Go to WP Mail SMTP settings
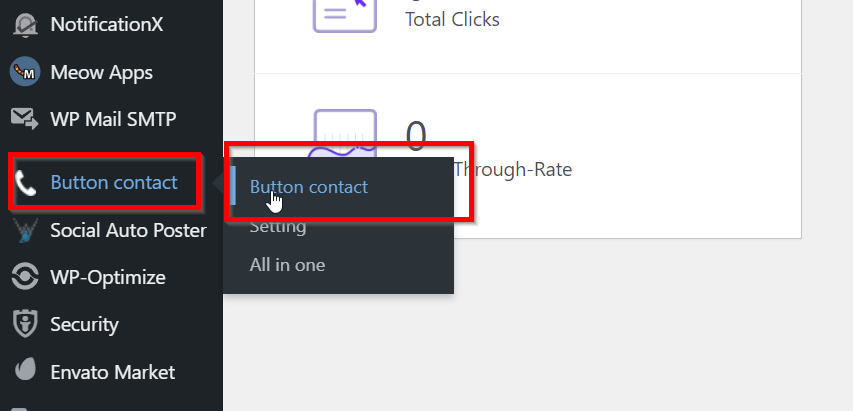Image resolution: width=853 pixels, height=411 pixels. coord(112,119)
